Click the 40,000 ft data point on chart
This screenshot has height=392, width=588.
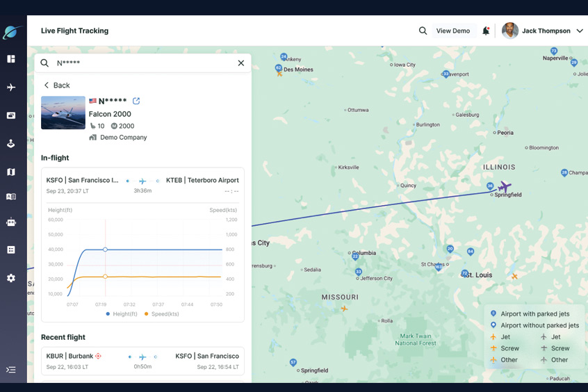(x=105, y=249)
